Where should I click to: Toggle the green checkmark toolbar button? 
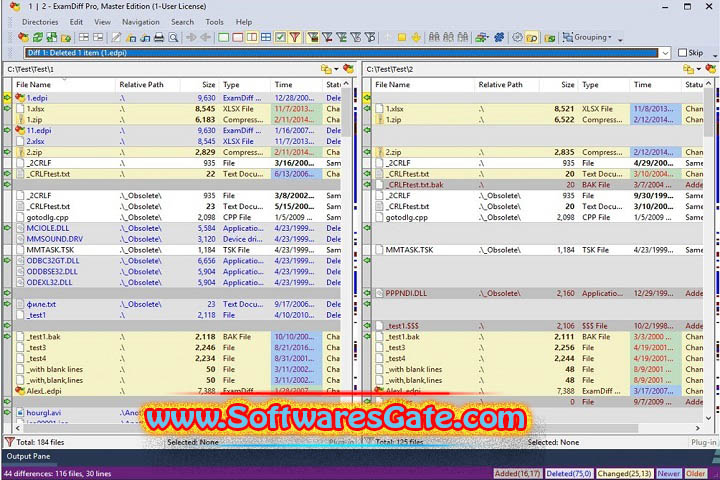coord(280,37)
